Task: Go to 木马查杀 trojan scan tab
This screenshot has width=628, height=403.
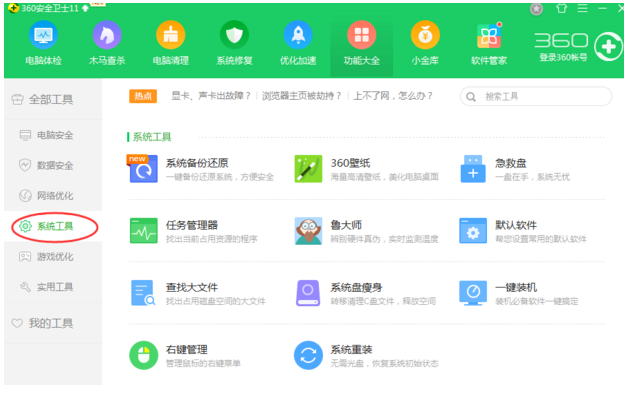Action: tap(107, 45)
